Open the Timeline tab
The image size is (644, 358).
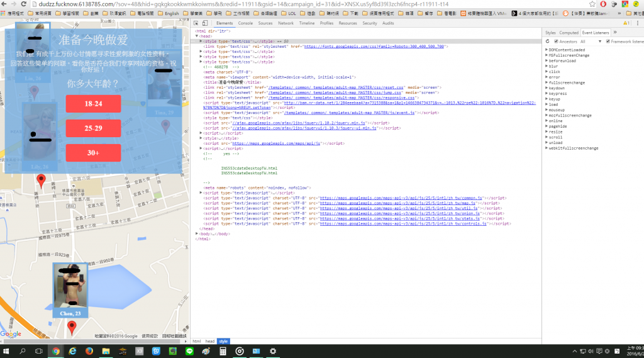pos(306,23)
